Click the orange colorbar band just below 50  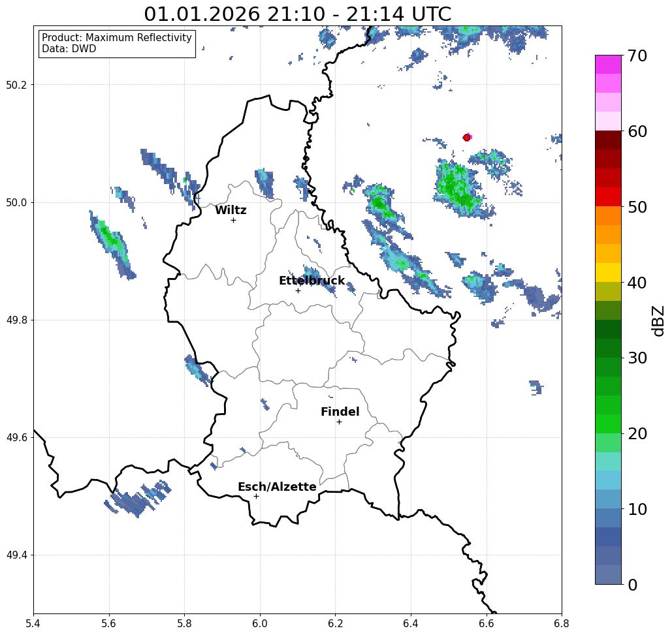click(608, 216)
